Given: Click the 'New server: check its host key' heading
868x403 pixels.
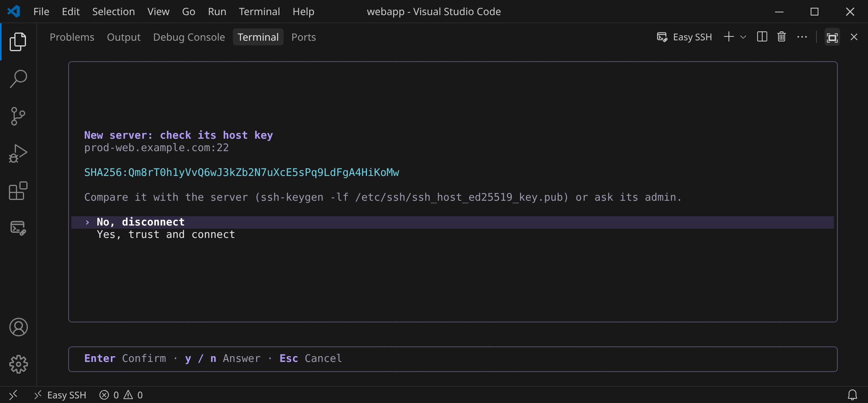Looking at the screenshot, I should 179,135.
